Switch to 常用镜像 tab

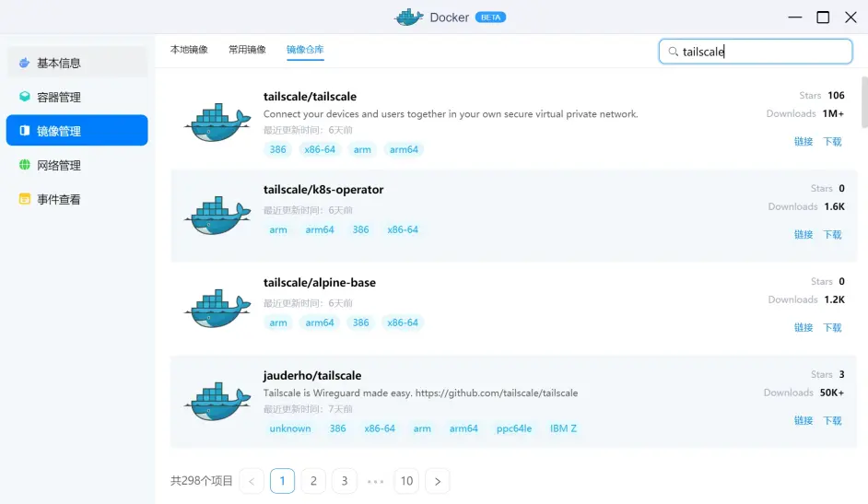(247, 50)
